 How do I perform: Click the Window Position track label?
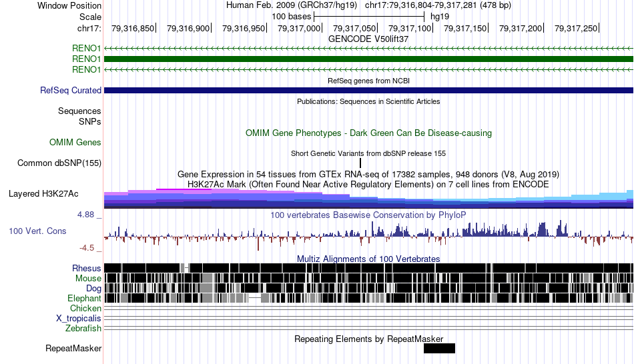(69, 5)
